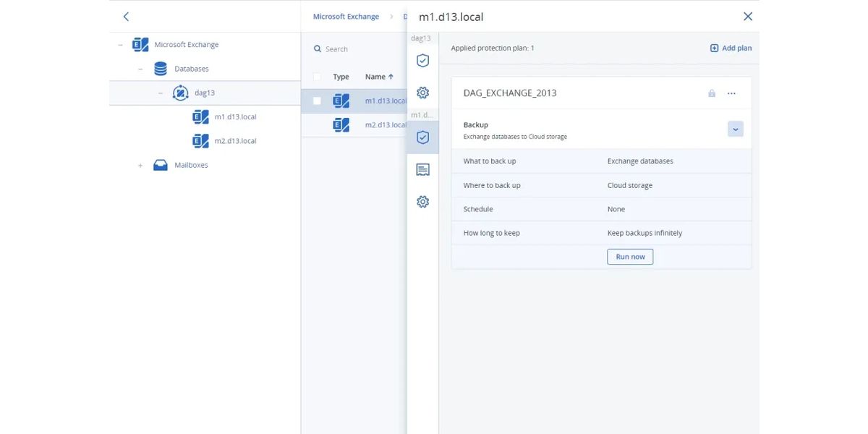Viewport: 868px width, 434px height.
Task: Select m2.d13.local in the tree
Action: point(235,141)
